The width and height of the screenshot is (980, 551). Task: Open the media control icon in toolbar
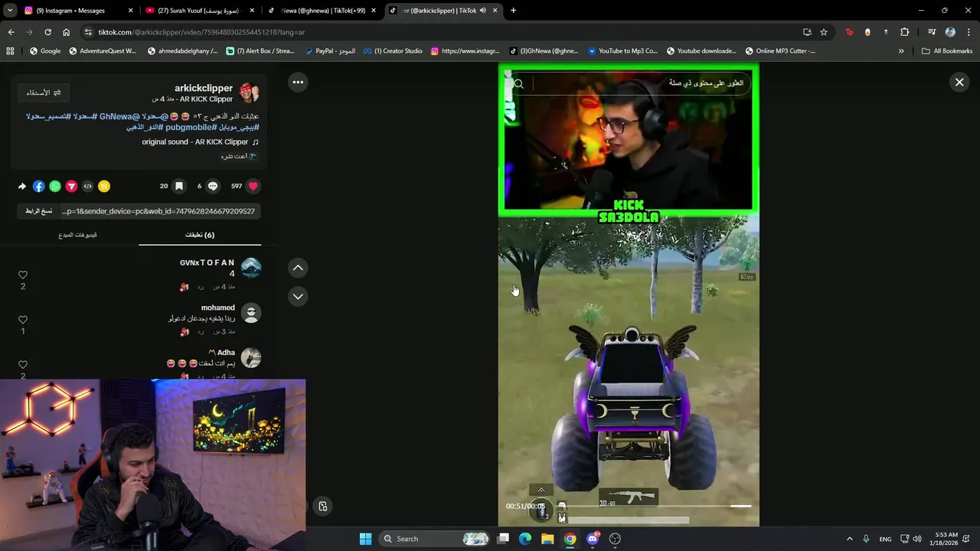[932, 32]
